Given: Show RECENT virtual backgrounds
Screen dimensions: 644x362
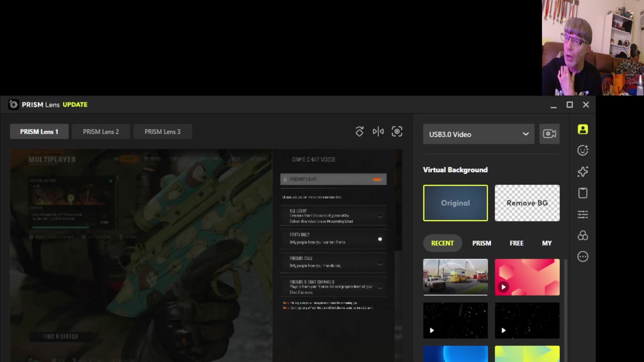Looking at the screenshot, I should click(442, 243).
